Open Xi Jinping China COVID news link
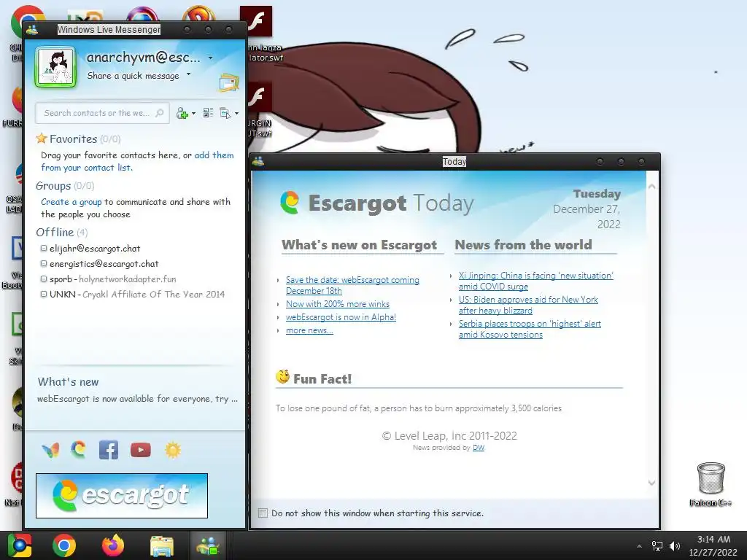Screen dimensions: 747x560 point(536,281)
